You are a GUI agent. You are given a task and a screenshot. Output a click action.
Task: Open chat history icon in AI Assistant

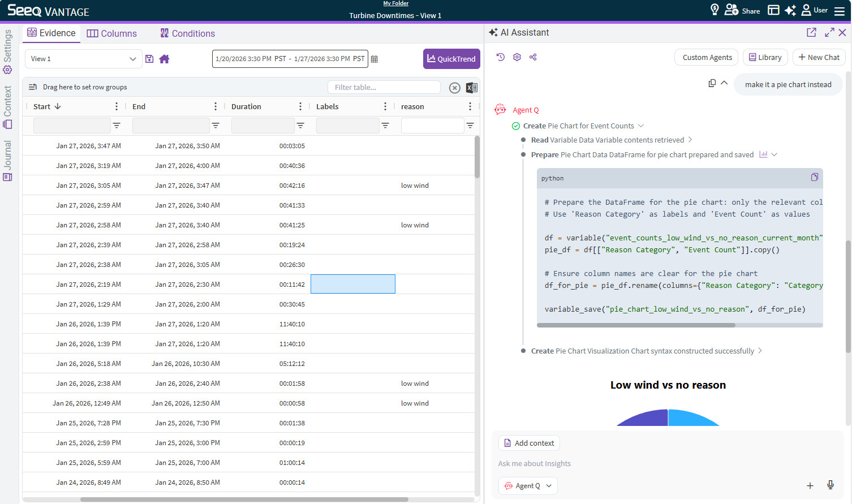[500, 57]
